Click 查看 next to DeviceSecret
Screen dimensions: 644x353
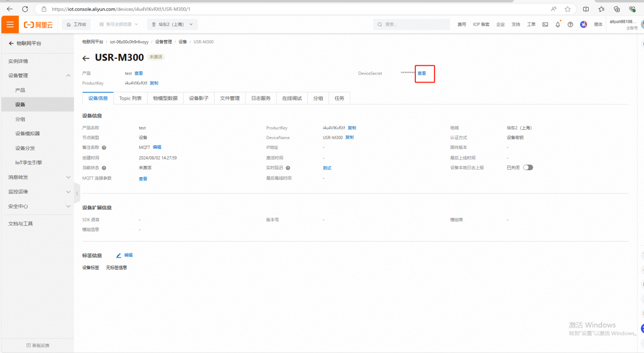422,73
